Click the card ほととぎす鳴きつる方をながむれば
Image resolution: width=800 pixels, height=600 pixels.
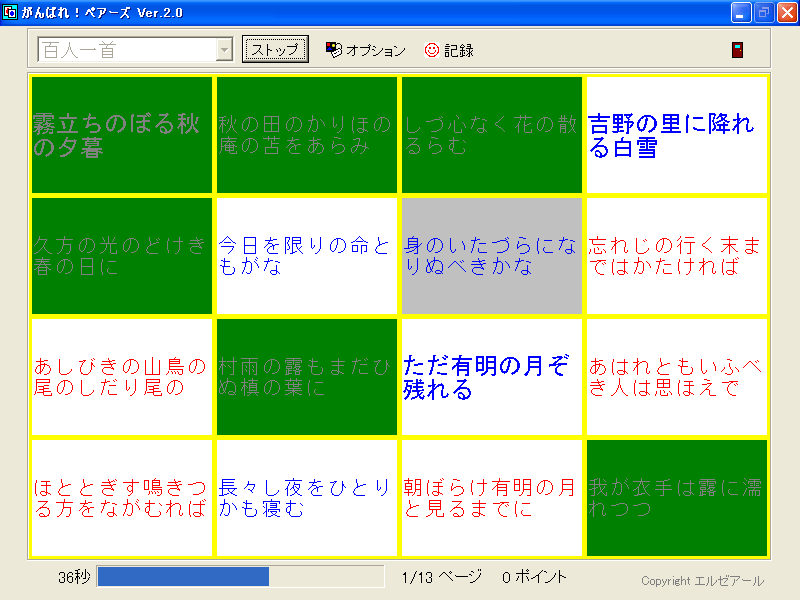coord(122,498)
